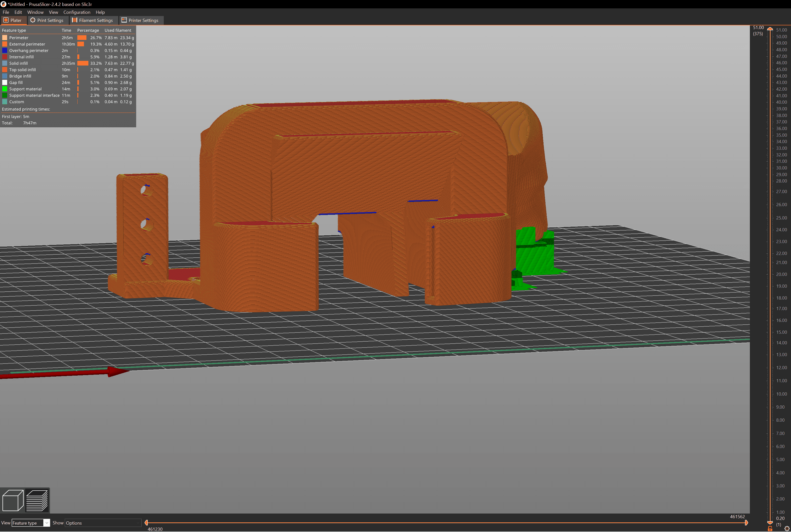Open the Edit menu
Image resolution: width=791 pixels, height=532 pixels.
pos(18,12)
